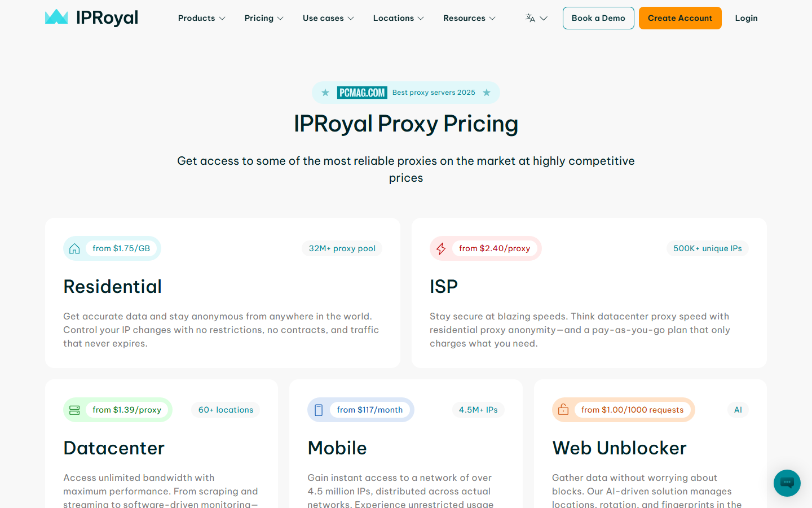Click the PCMAG.COM badge
Screen dimensions: 812x508
point(360,92)
